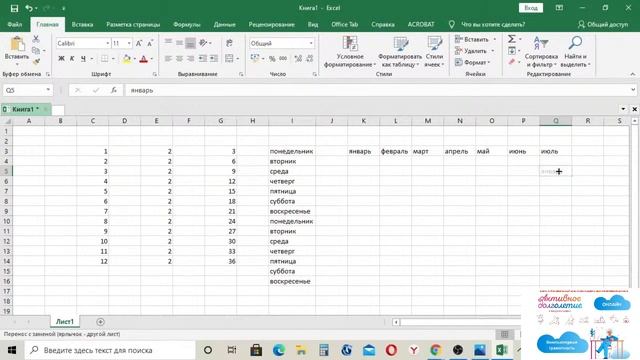Viewport: 640px width, 360px height.
Task: Open the font size dropdown showing 11
Action: (129, 43)
